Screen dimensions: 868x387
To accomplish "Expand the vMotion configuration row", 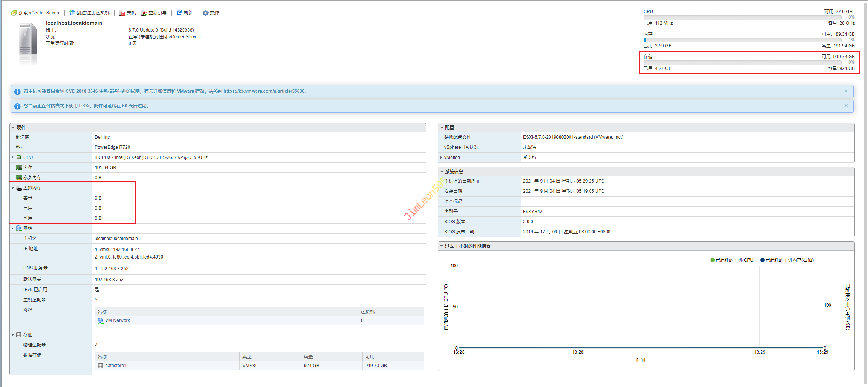I will (441, 157).
